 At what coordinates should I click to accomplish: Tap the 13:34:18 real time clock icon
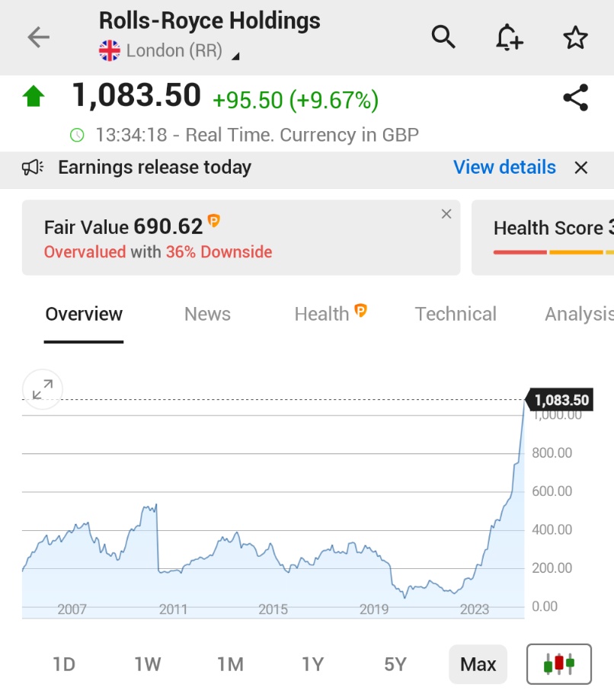[x=77, y=135]
